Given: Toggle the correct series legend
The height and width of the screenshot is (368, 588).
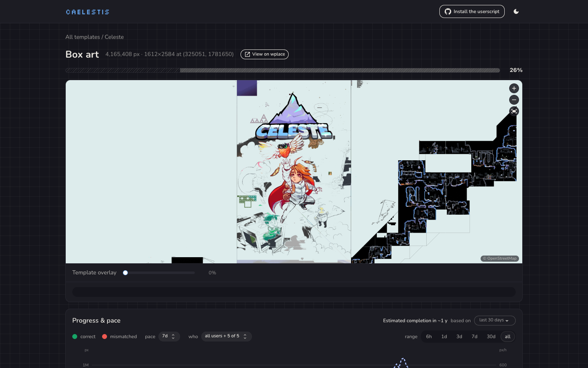Looking at the screenshot, I should [x=84, y=337].
